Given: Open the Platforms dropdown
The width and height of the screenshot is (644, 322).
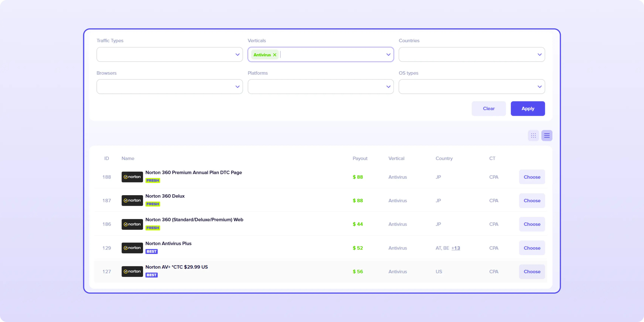Looking at the screenshot, I should [x=320, y=87].
